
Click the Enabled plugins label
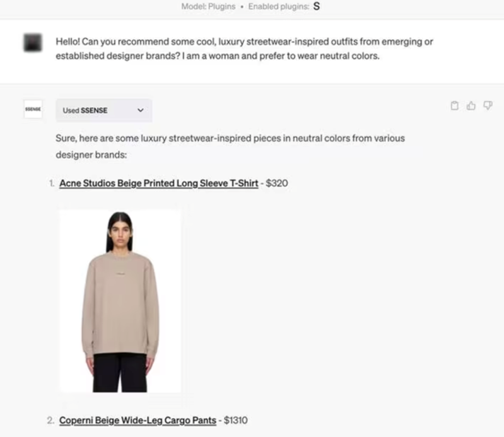(279, 6)
